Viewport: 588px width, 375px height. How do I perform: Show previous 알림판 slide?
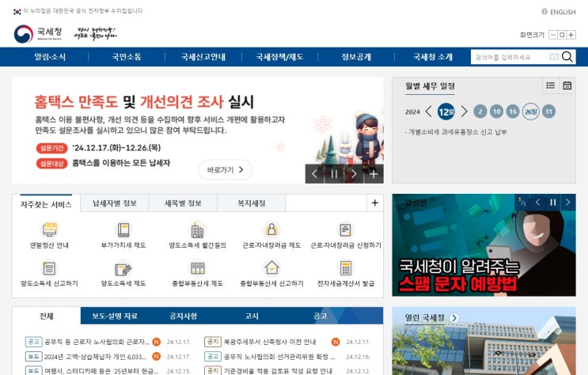click(x=538, y=203)
